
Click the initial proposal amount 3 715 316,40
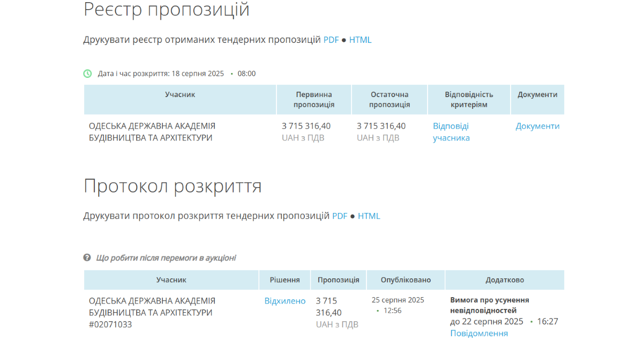pos(306,126)
